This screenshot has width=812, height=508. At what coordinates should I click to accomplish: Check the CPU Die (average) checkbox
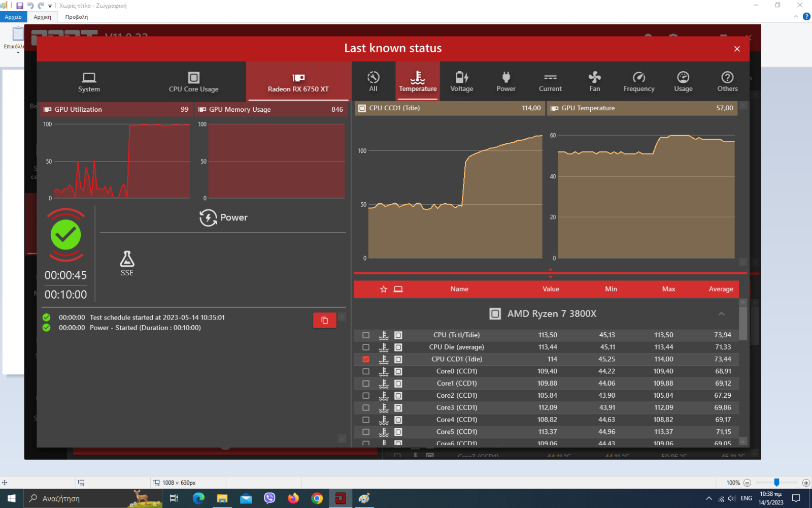tap(366, 347)
